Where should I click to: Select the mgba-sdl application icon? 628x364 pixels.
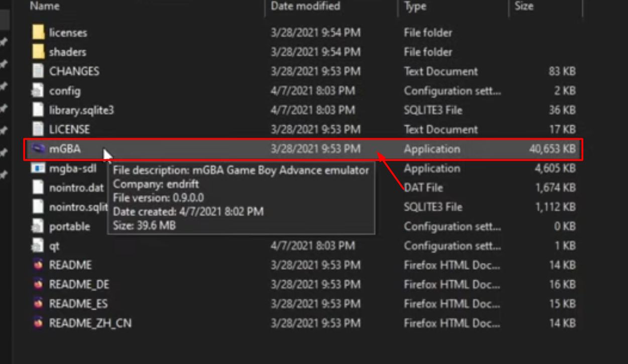(x=39, y=168)
